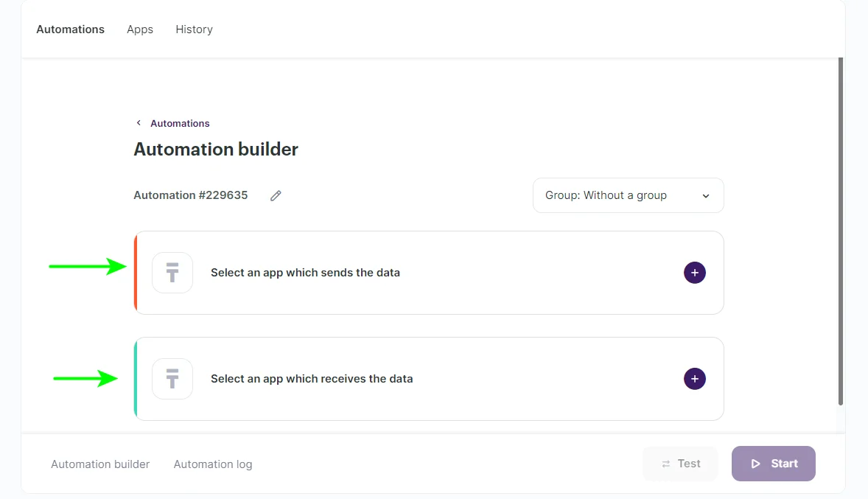Open the add app icon on the receiver block
The width and height of the screenshot is (868, 499).
694,379
